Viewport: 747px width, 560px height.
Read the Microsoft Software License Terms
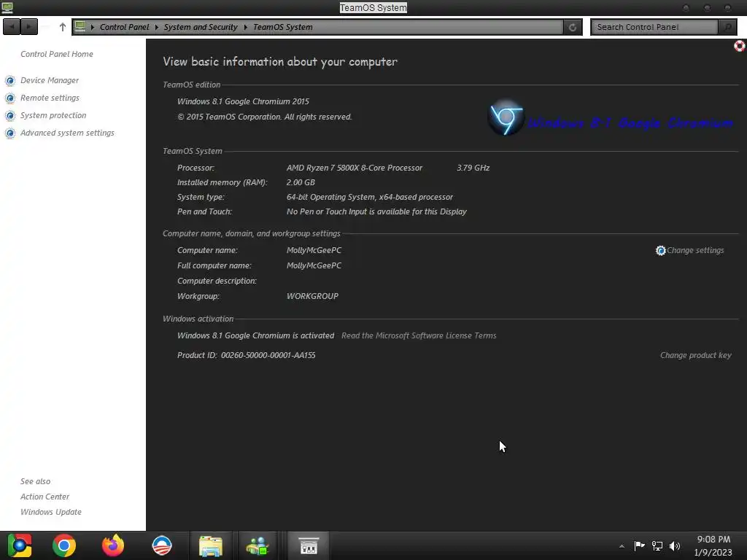419,335
